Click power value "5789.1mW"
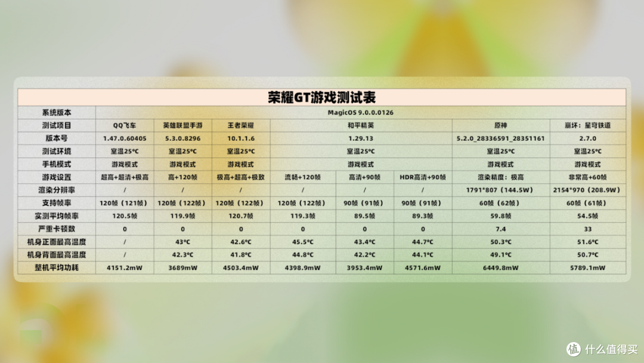Image resolution: width=644 pixels, height=363 pixels. click(588, 267)
